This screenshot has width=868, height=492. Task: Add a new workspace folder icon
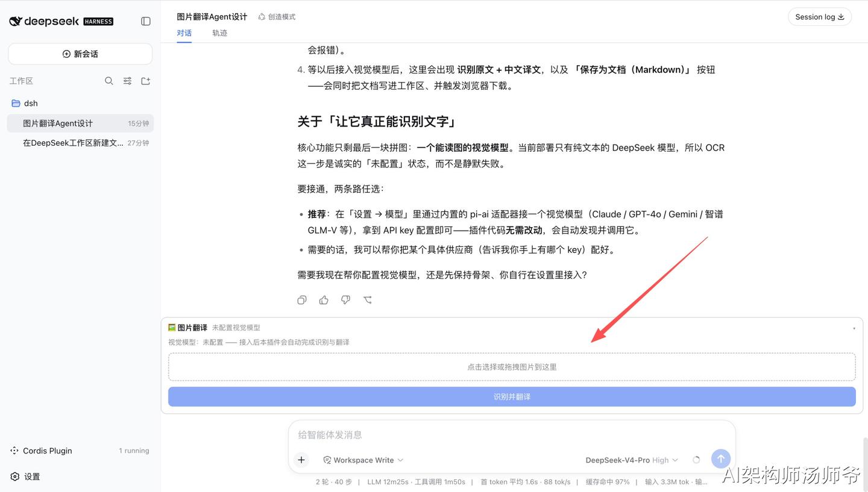[x=145, y=81]
